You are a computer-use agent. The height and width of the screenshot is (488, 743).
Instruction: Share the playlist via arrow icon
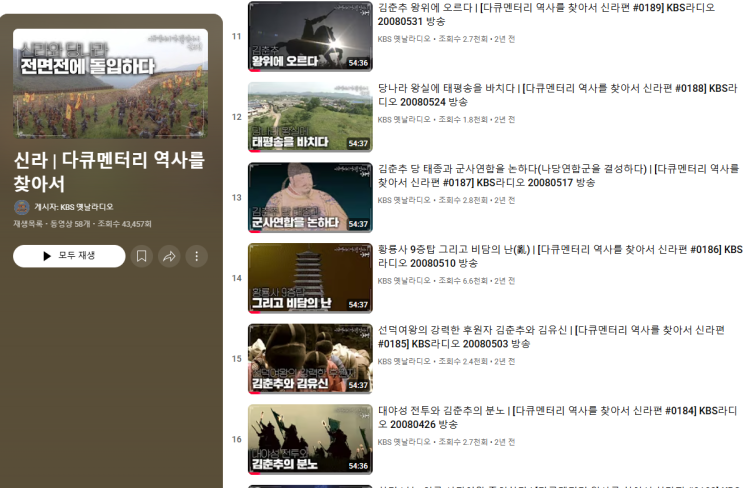click(169, 256)
